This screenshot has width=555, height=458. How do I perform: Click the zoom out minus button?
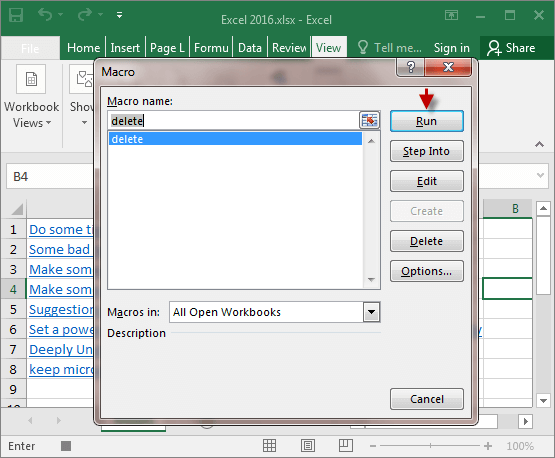pos(373,446)
